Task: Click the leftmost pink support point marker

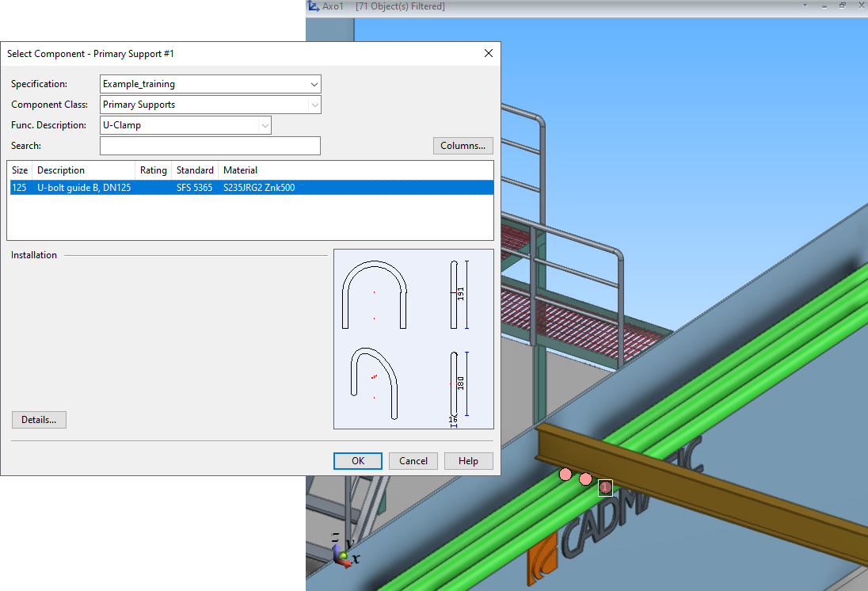Action: tap(565, 475)
